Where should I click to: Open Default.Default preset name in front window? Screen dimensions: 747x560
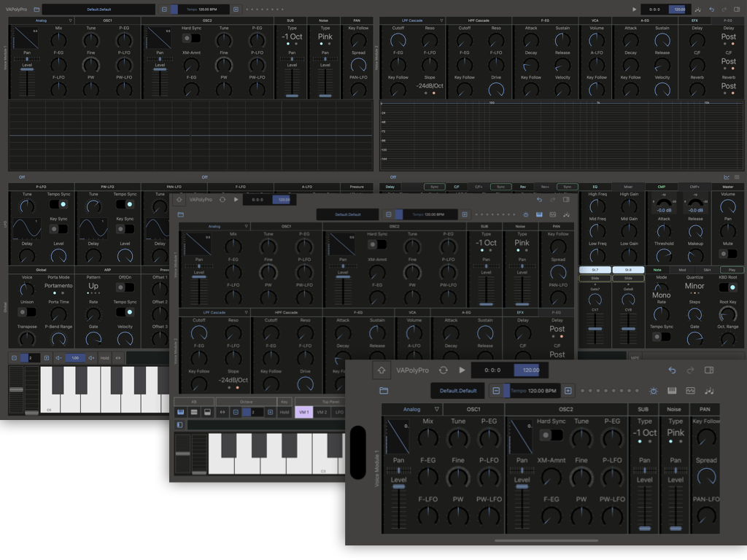coord(458,391)
